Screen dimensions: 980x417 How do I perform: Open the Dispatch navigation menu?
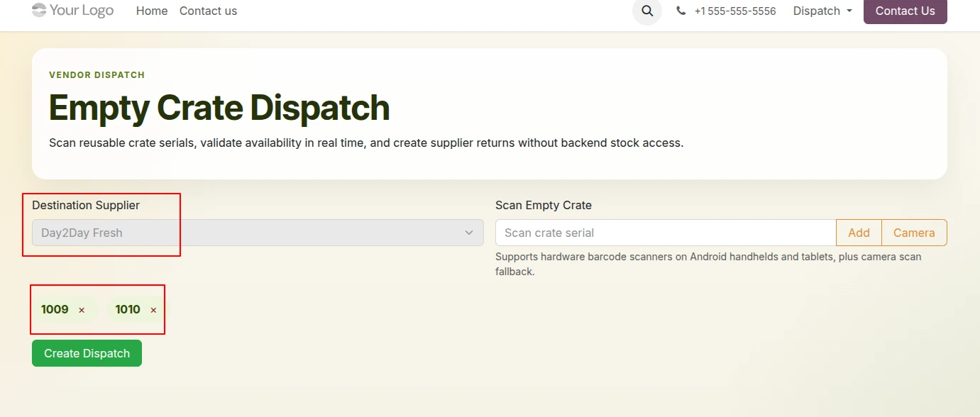(x=822, y=11)
